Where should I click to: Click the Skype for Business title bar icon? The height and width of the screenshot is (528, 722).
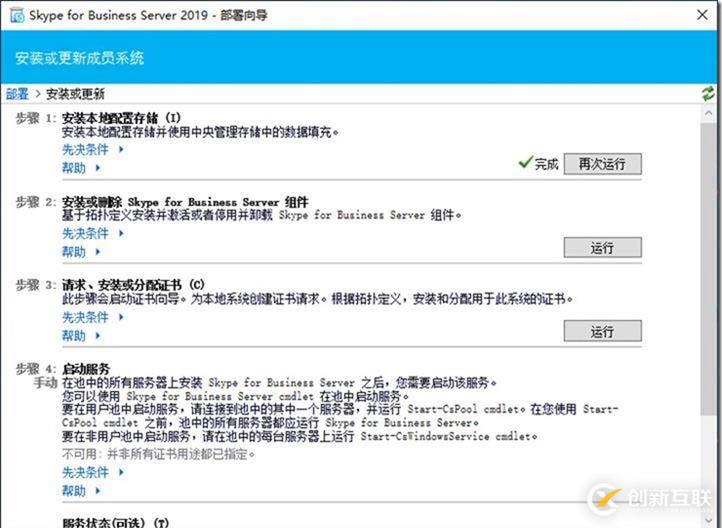(x=17, y=15)
